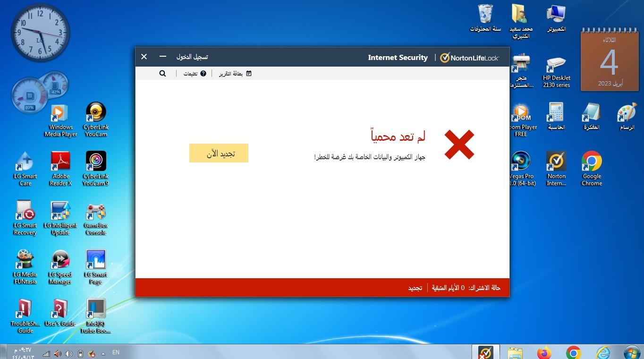The height and width of the screenshot is (359, 644).
Task: Select the LG Intelligent Update shortcut
Action: (60, 218)
